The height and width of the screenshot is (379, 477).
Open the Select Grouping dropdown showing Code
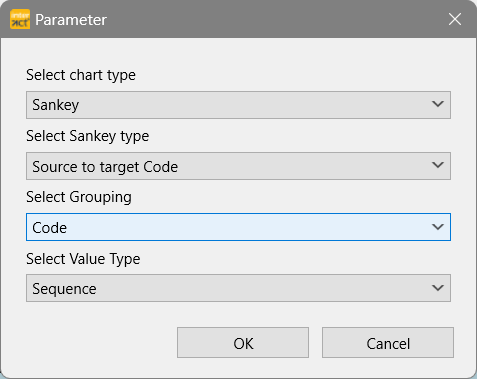(x=238, y=227)
